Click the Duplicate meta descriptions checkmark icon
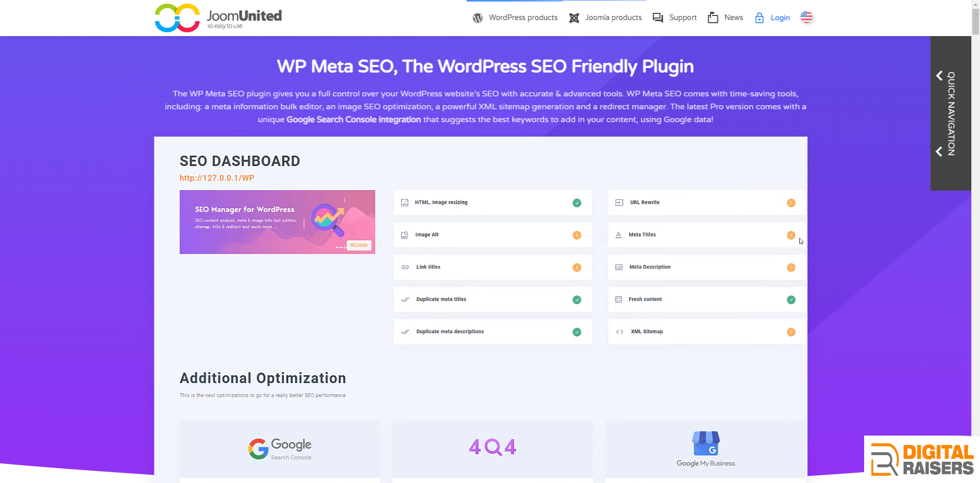The height and width of the screenshot is (483, 980). click(405, 332)
